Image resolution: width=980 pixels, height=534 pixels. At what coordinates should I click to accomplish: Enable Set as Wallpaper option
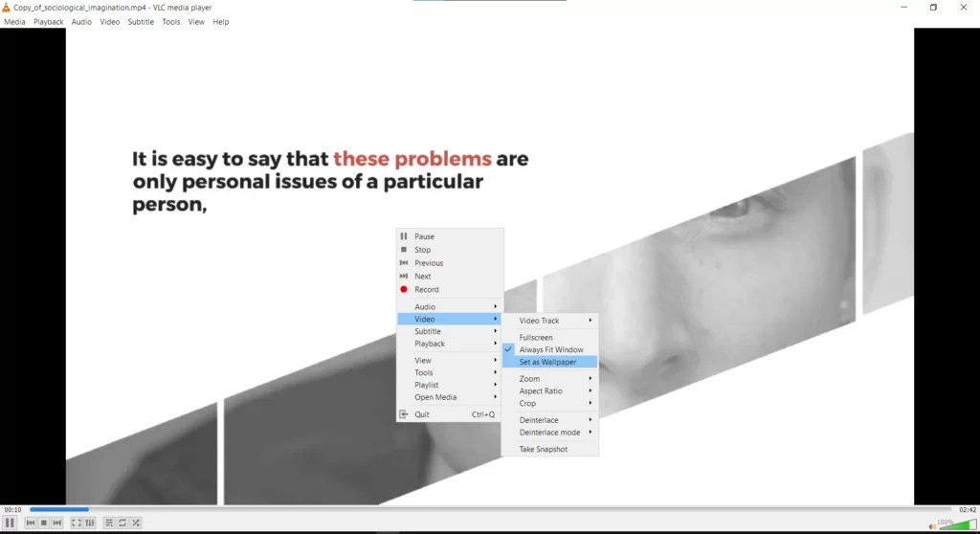pyautogui.click(x=550, y=362)
